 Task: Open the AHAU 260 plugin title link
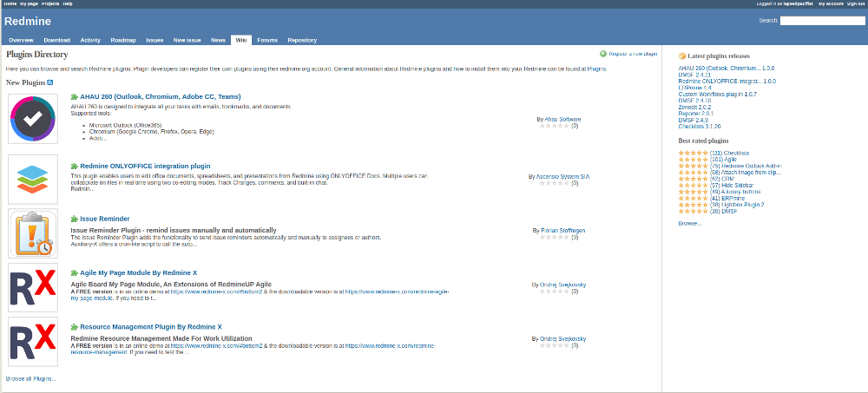[x=161, y=96]
